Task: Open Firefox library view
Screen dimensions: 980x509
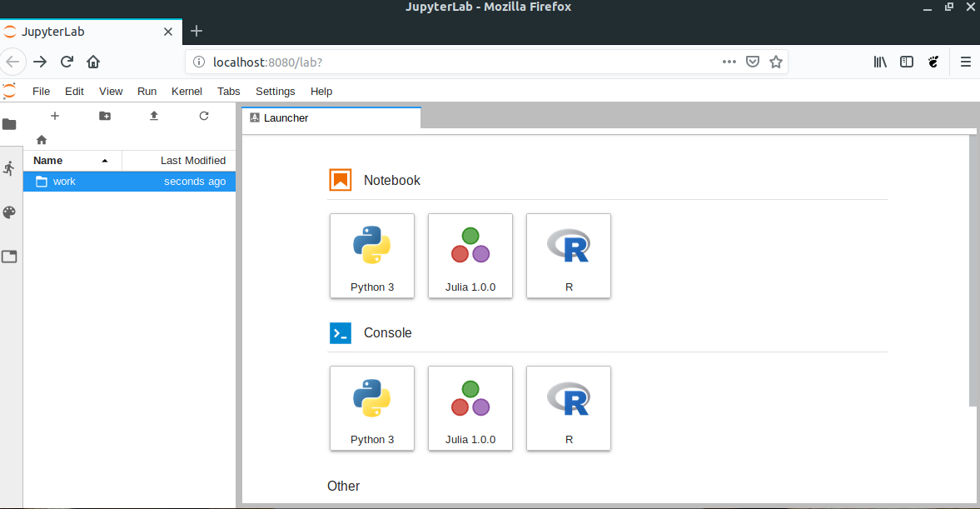Action: click(880, 62)
